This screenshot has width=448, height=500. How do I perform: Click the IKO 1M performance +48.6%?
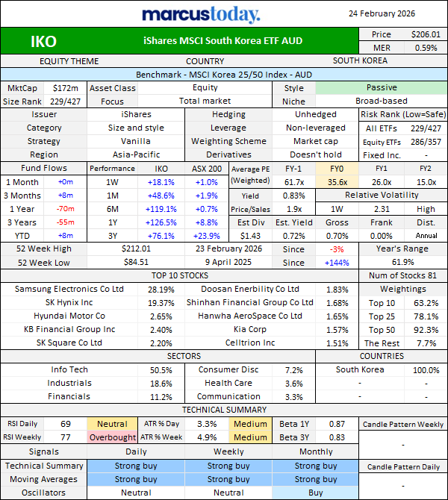pyautogui.click(x=161, y=196)
